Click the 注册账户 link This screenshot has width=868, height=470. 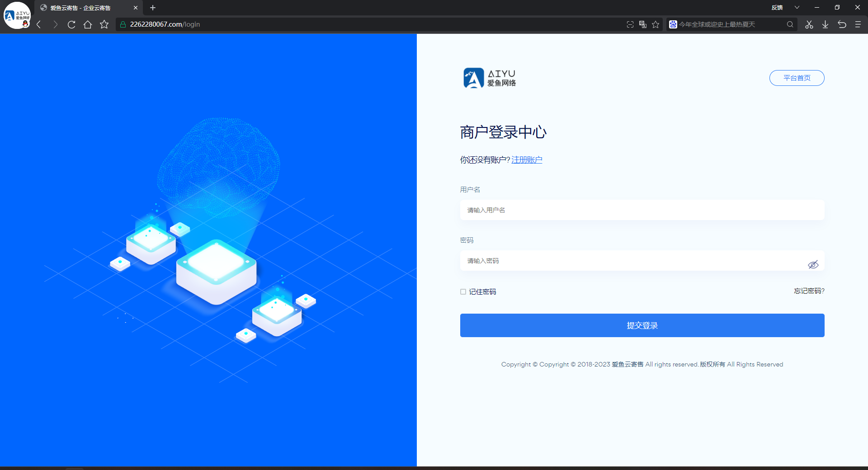coord(527,160)
